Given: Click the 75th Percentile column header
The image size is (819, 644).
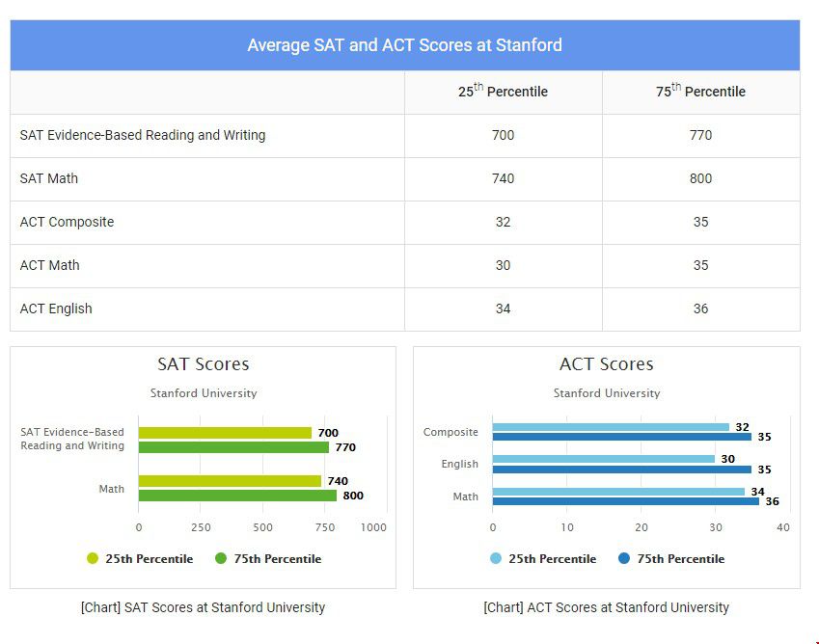Looking at the screenshot, I should (x=701, y=91).
